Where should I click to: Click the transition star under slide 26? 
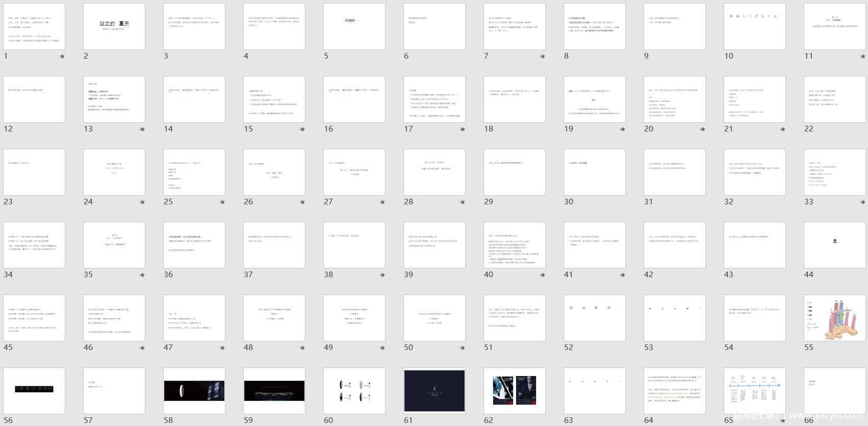coord(302,202)
